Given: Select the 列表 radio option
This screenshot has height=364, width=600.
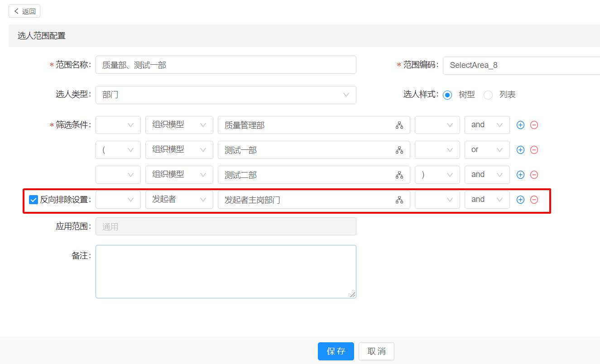Looking at the screenshot, I should (488, 95).
